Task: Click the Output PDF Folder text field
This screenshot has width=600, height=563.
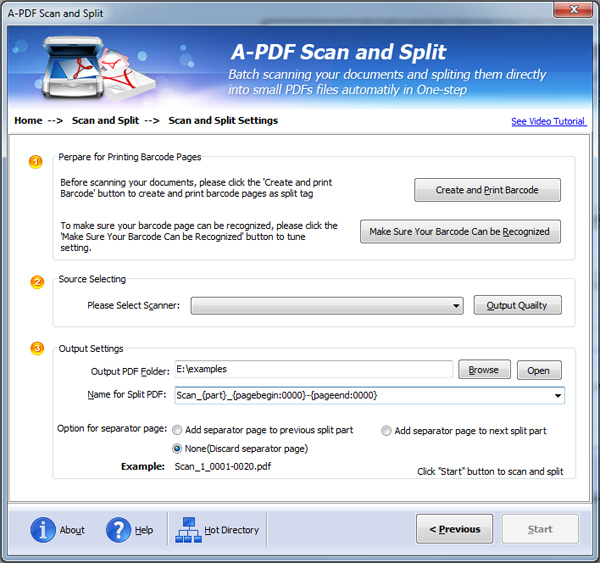Action: click(314, 369)
